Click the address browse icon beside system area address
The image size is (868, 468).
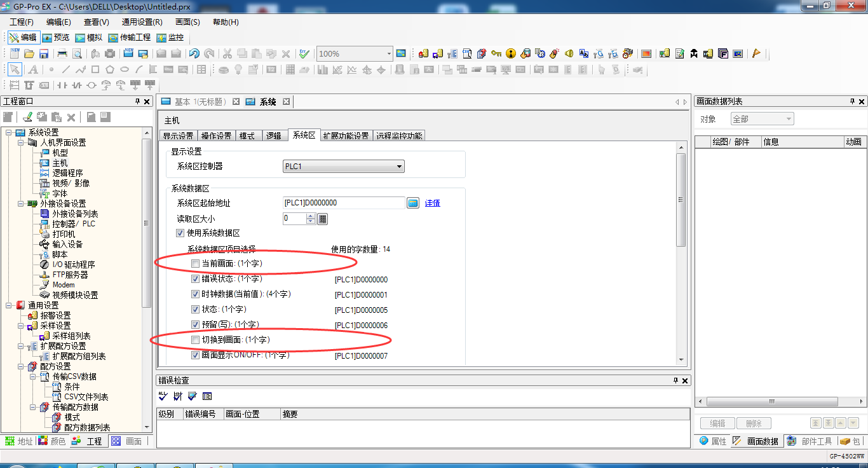pyautogui.click(x=414, y=203)
